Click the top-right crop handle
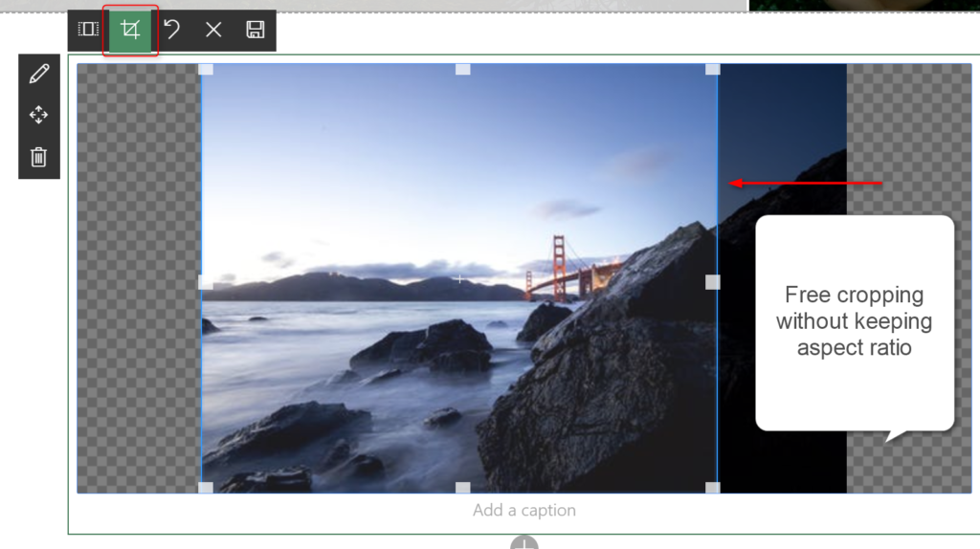Screen dimensions: 980x549 (x=712, y=69)
